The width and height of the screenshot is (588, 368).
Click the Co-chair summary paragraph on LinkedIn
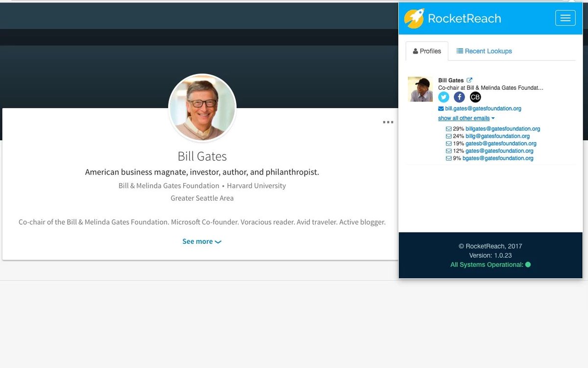(202, 222)
